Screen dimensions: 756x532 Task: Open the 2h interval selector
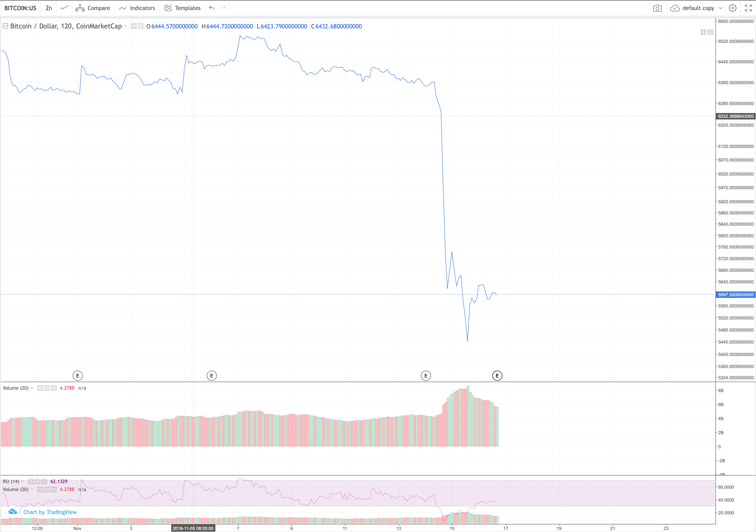point(49,8)
